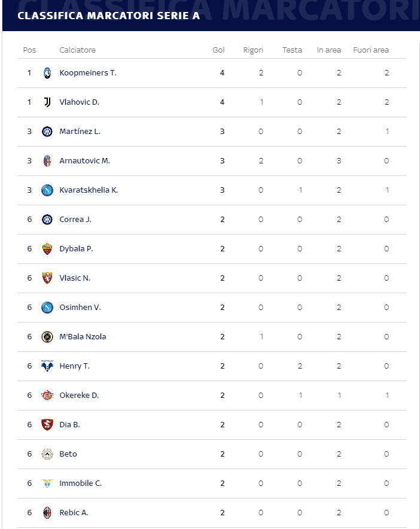Click the Udinese badge beside Beto
Viewport: 420px width, 529px height.
[x=47, y=454]
